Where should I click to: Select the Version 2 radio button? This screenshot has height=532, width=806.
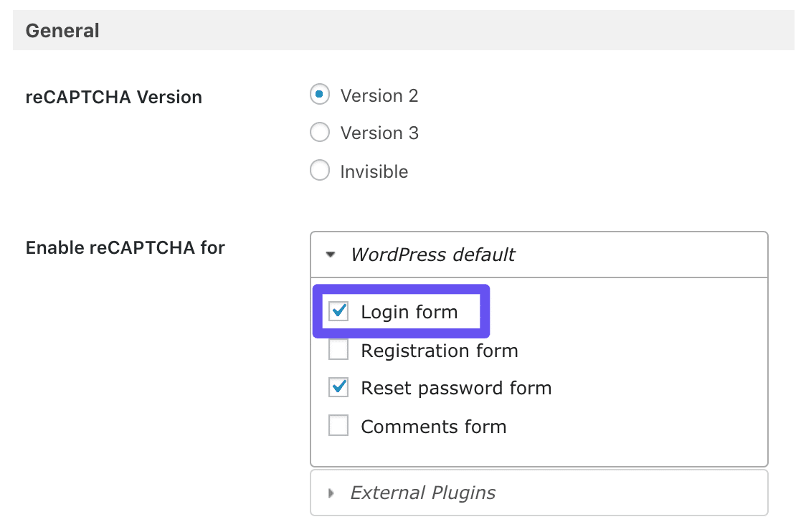pos(320,94)
